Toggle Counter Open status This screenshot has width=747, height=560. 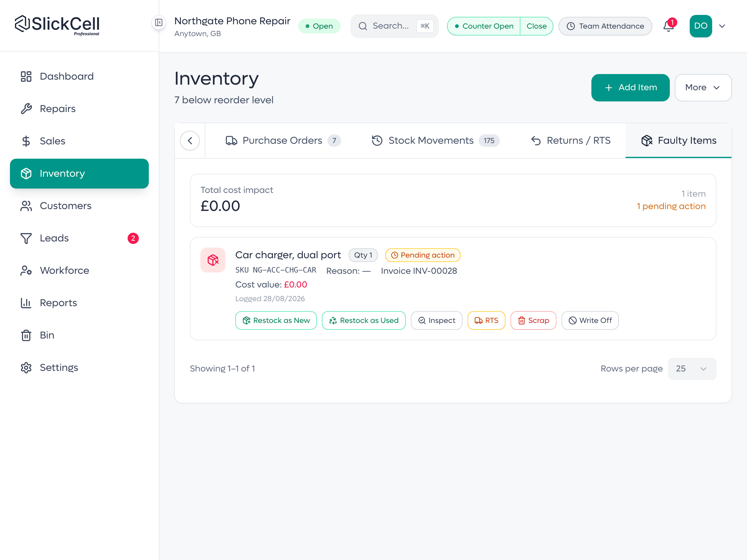484,26
